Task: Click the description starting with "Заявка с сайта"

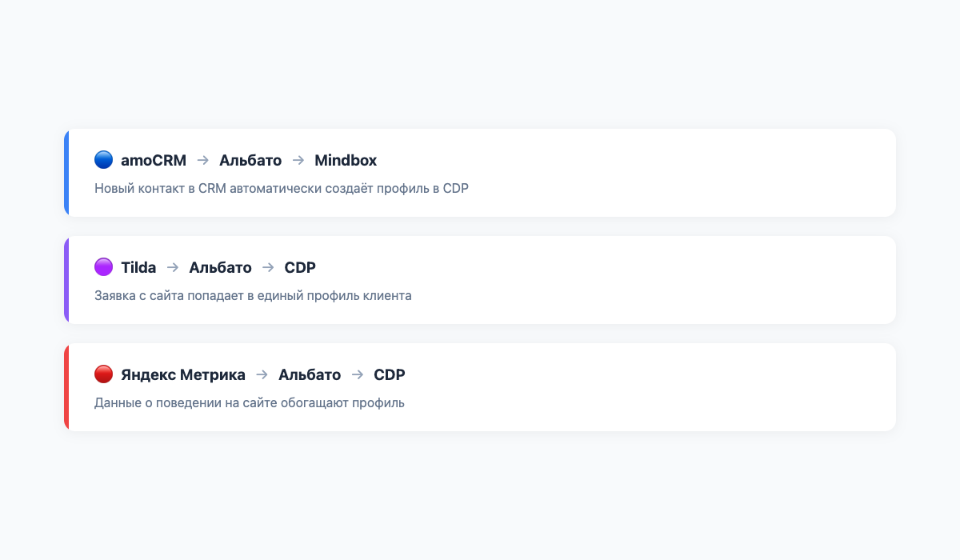Action: [253, 296]
